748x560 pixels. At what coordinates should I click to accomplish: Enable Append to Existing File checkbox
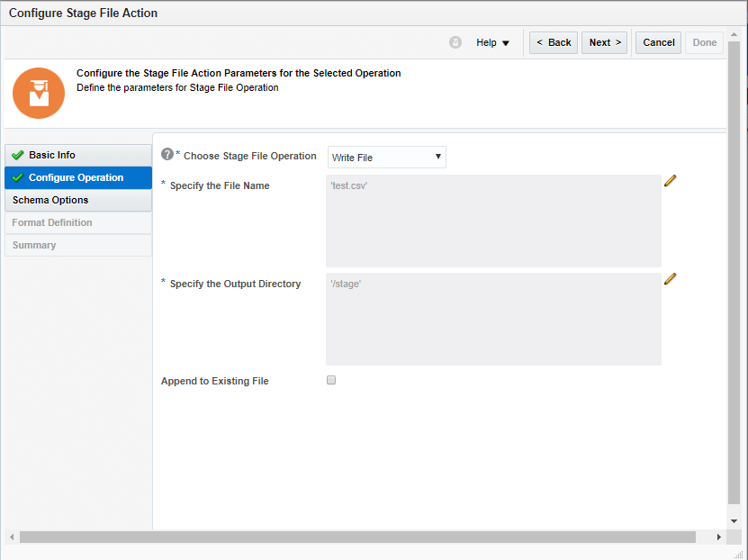(331, 380)
